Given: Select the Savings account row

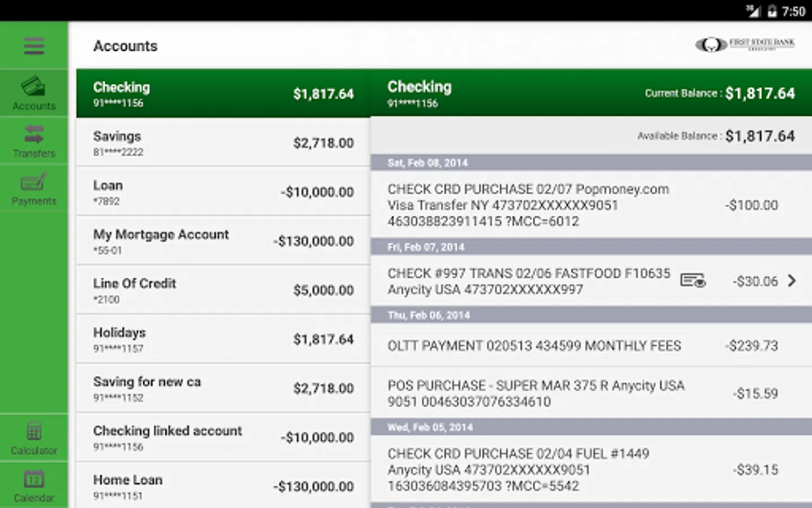Looking at the screenshot, I should tap(223, 143).
